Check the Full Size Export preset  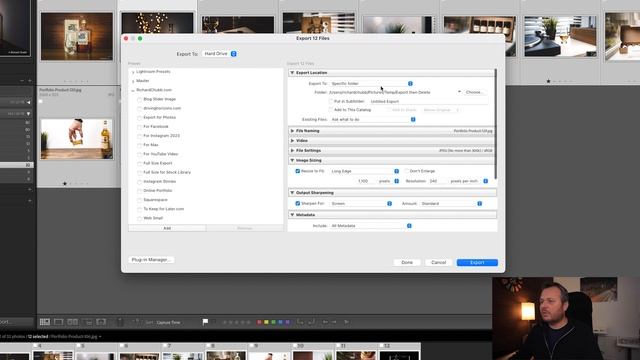click(140, 163)
